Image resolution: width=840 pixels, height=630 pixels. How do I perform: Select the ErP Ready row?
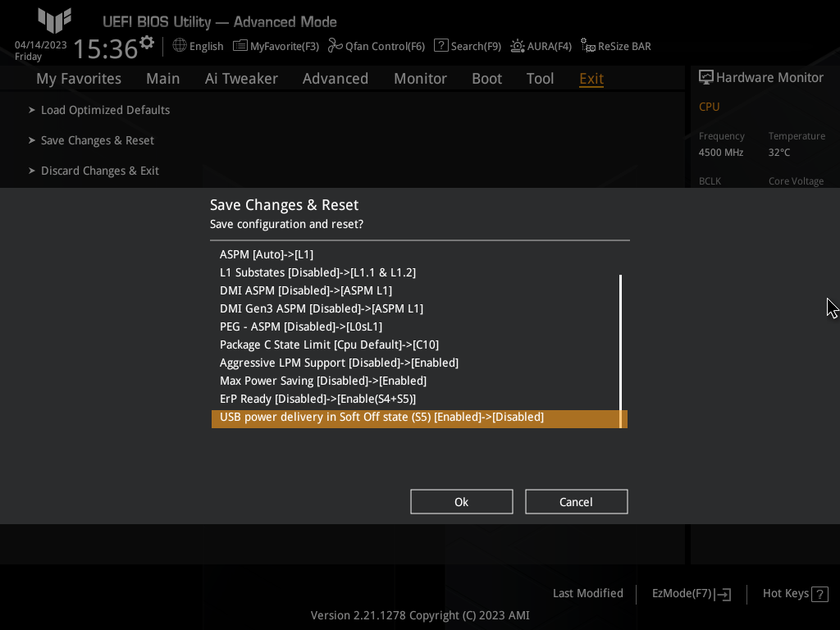pyautogui.click(x=419, y=399)
